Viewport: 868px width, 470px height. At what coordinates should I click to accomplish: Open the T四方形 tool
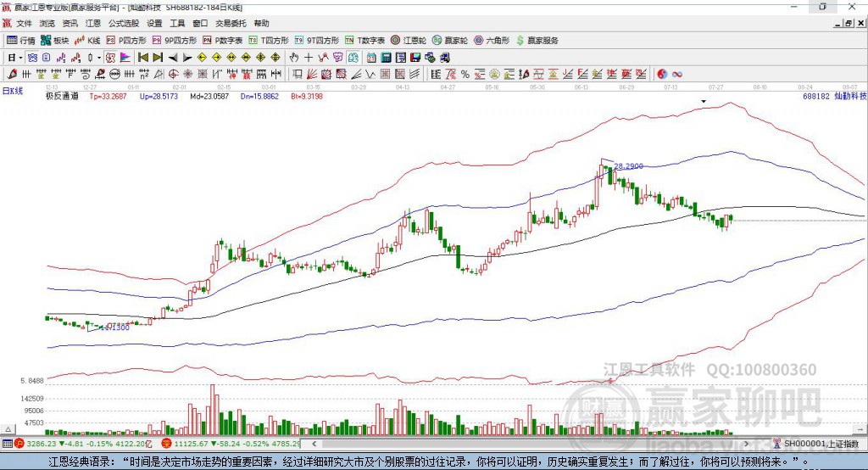[x=269, y=41]
